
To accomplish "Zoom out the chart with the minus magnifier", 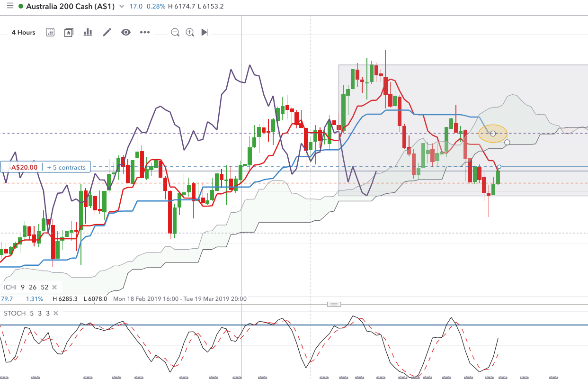I will tap(175, 32).
